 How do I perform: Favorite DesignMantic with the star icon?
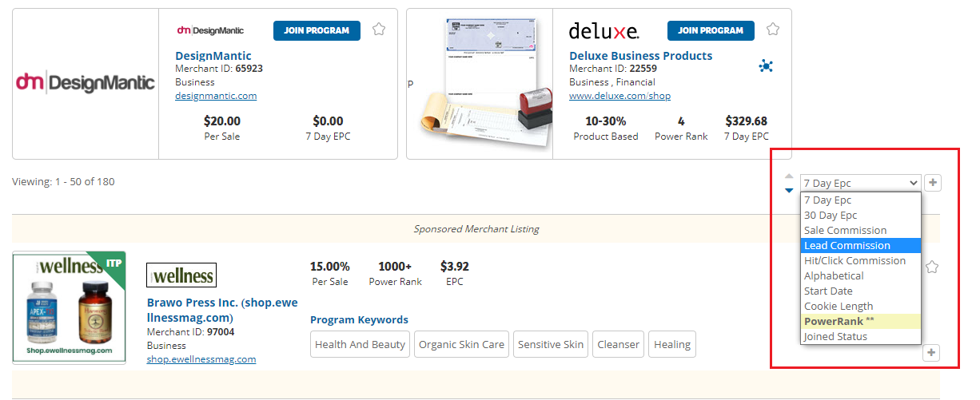click(x=379, y=30)
